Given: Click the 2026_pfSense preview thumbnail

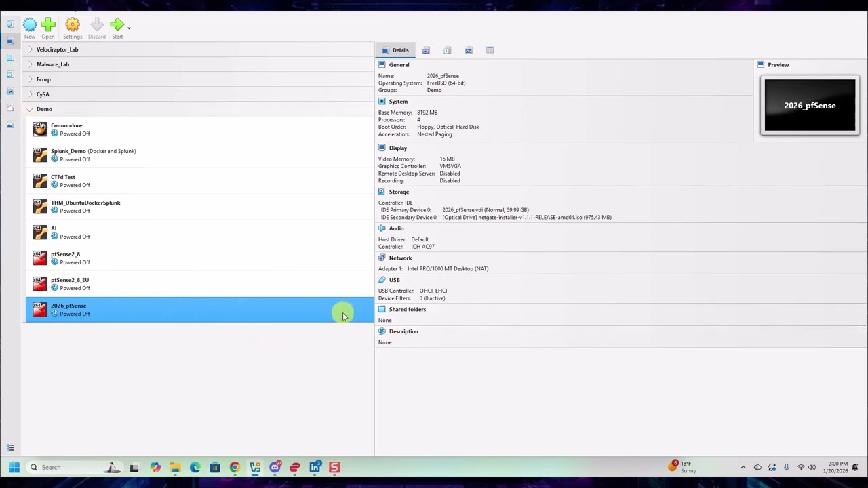Looking at the screenshot, I should (810, 106).
